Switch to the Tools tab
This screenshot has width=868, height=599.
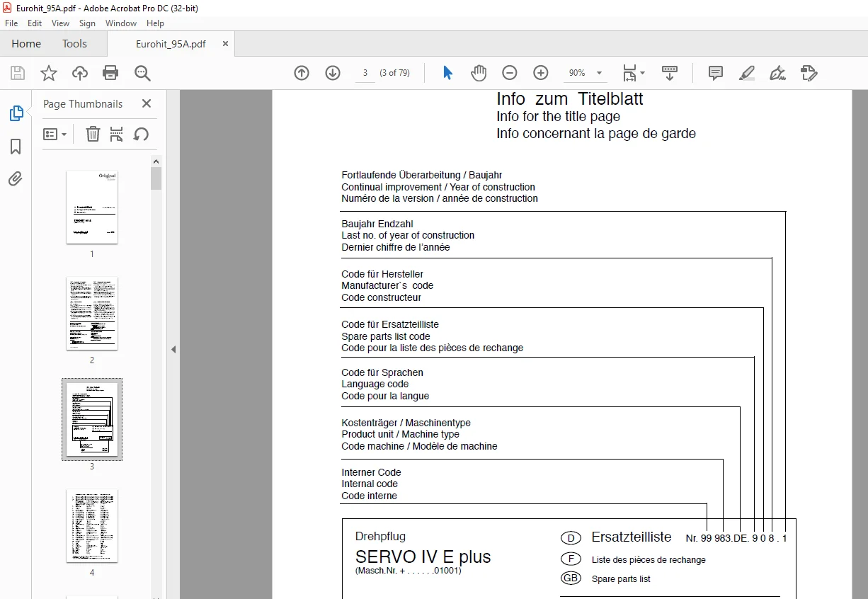coord(74,43)
